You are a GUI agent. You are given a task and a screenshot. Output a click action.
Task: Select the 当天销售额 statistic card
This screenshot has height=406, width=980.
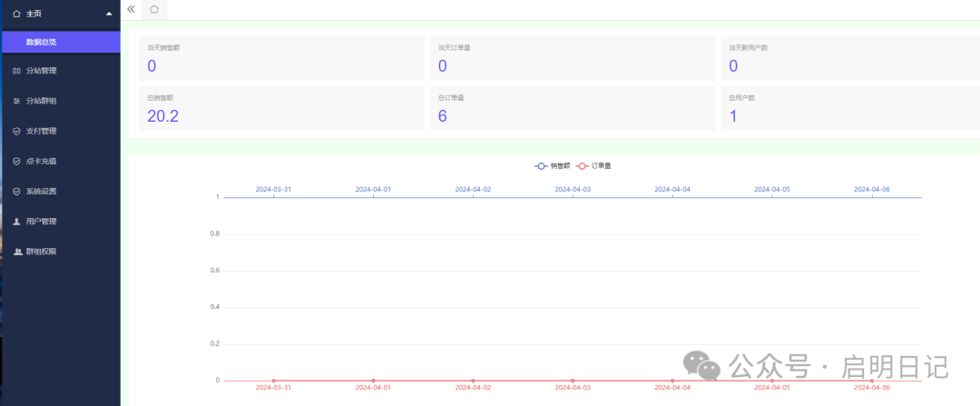277,59
